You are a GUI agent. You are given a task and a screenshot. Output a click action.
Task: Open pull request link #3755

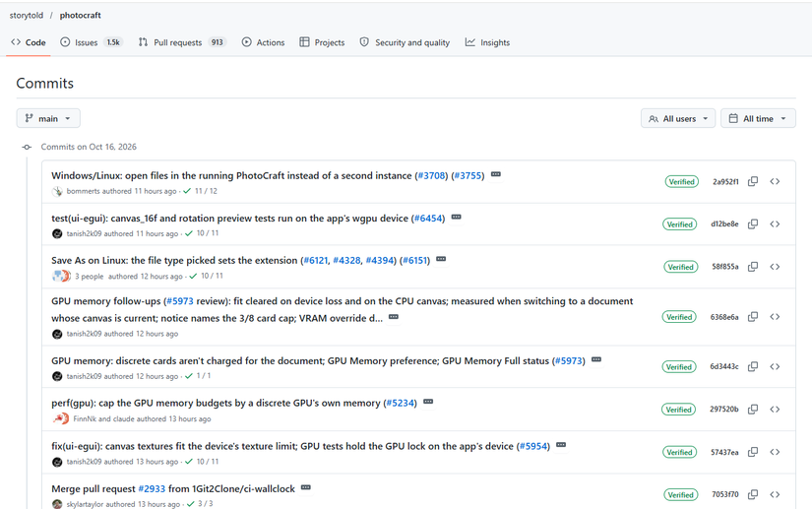point(468,175)
